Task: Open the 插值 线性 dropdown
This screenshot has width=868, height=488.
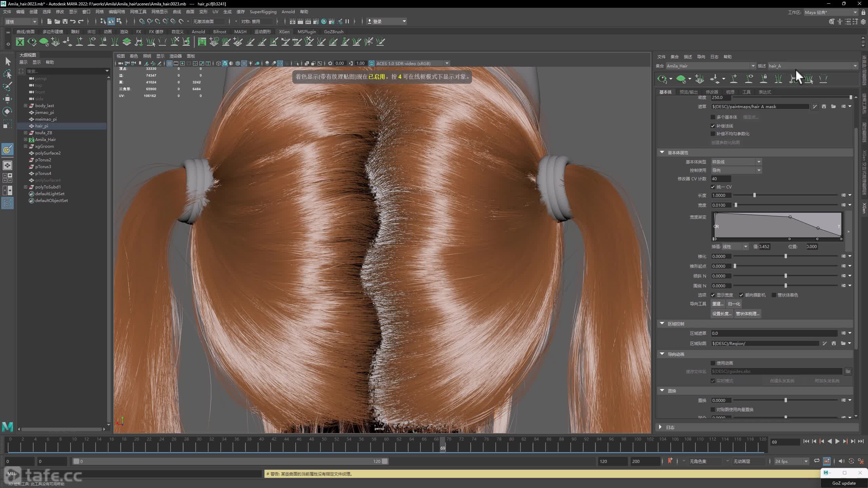Action: (x=734, y=246)
